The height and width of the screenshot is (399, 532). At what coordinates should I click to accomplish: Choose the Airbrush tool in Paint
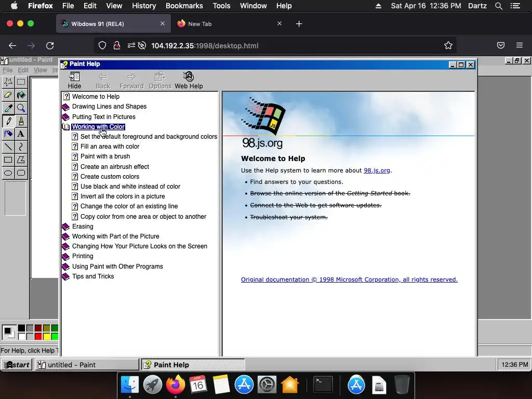point(8,134)
